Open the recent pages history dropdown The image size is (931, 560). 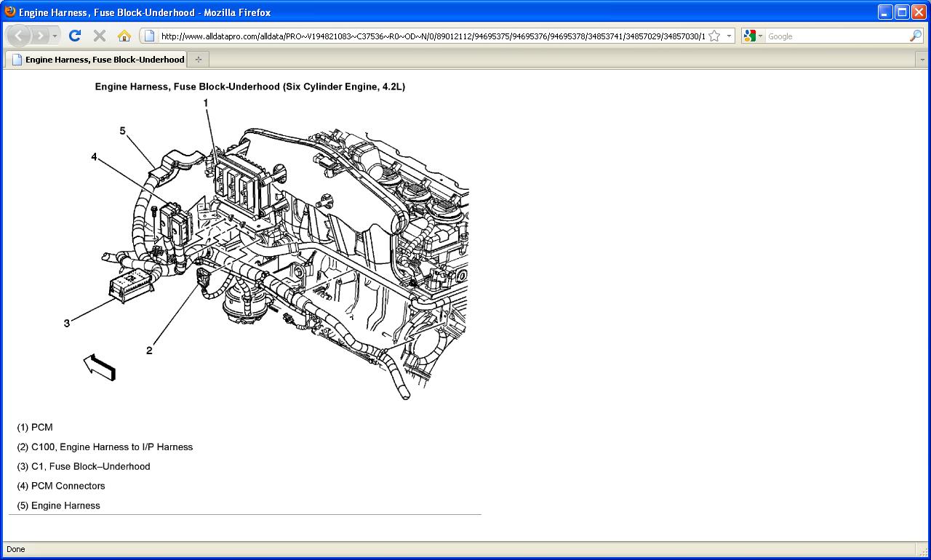point(55,36)
